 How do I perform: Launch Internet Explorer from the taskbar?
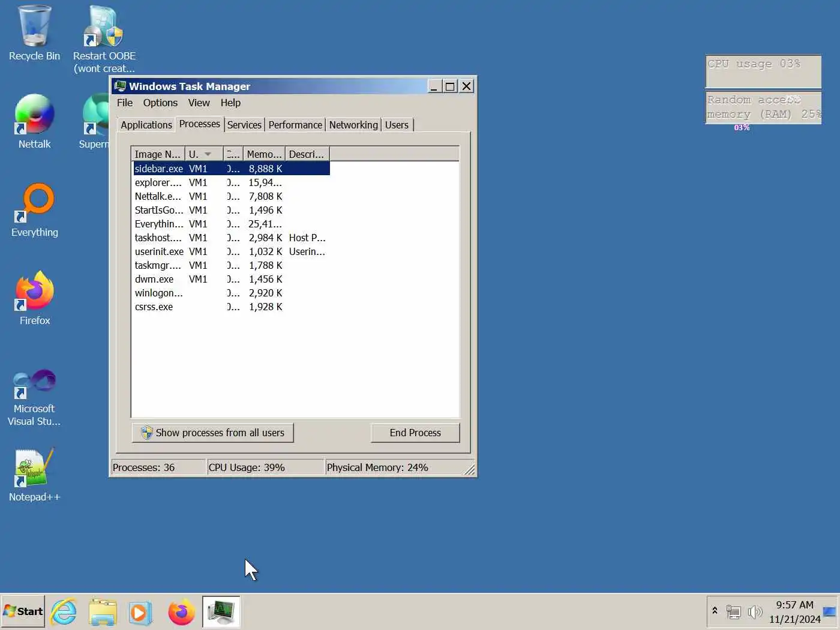tap(64, 612)
